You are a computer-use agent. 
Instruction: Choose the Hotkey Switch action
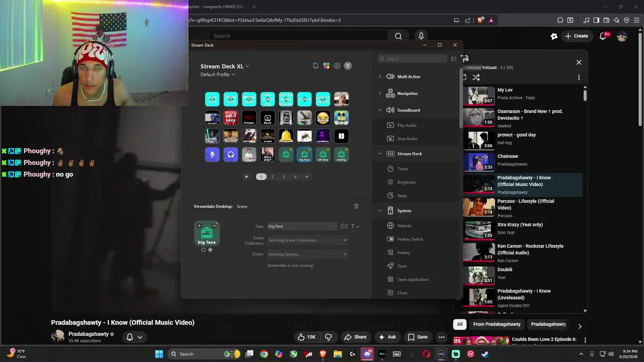tap(410, 239)
